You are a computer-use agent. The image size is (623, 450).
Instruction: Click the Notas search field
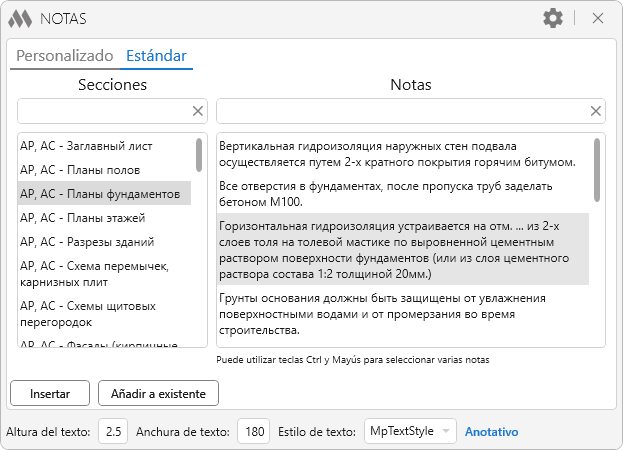[x=400, y=111]
